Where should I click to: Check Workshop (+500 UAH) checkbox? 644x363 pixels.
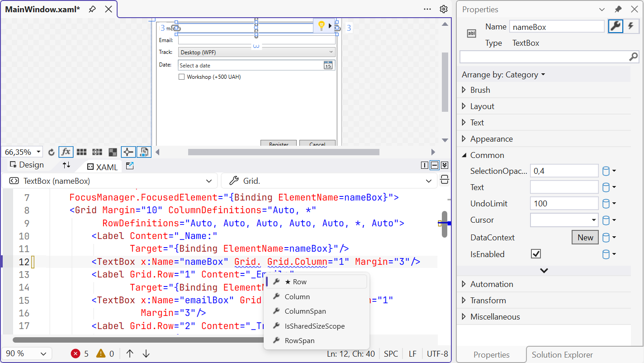pyautogui.click(x=181, y=77)
